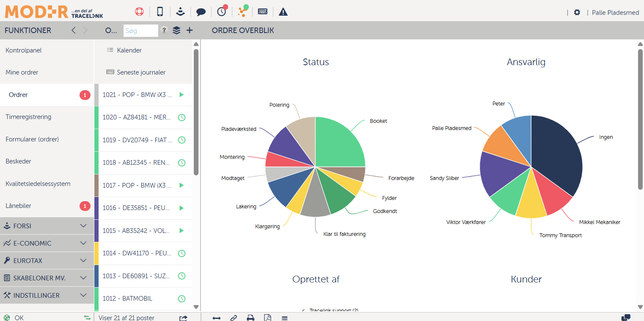Select Lånebiler in the sidebar
This screenshot has width=644, height=321.
point(19,206)
